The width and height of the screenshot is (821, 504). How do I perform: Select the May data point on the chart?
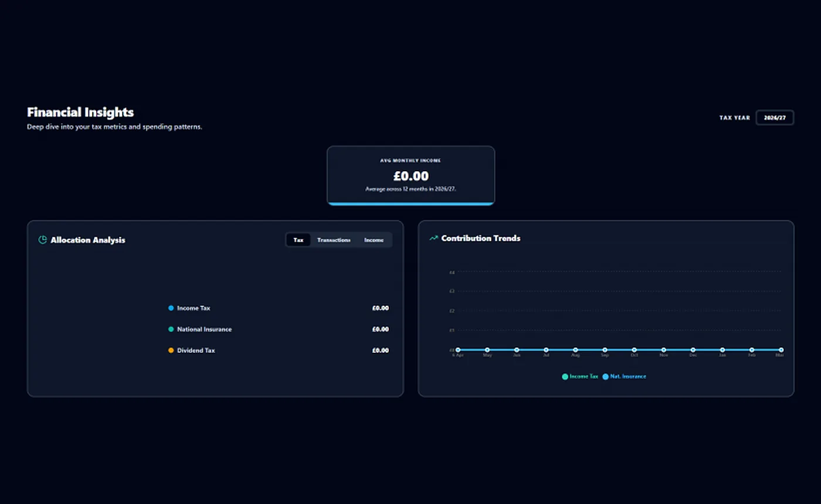(x=487, y=350)
